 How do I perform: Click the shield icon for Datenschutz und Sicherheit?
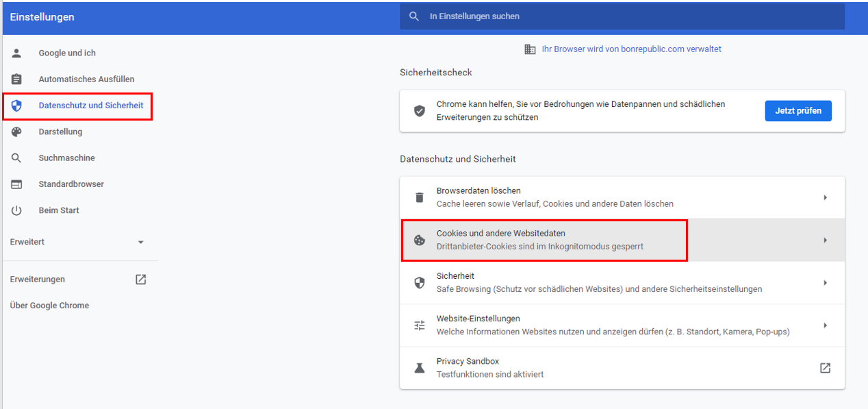tap(16, 106)
